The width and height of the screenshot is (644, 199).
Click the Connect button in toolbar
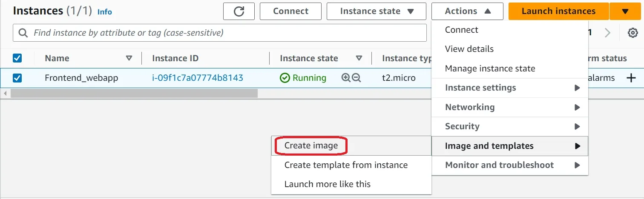(291, 11)
